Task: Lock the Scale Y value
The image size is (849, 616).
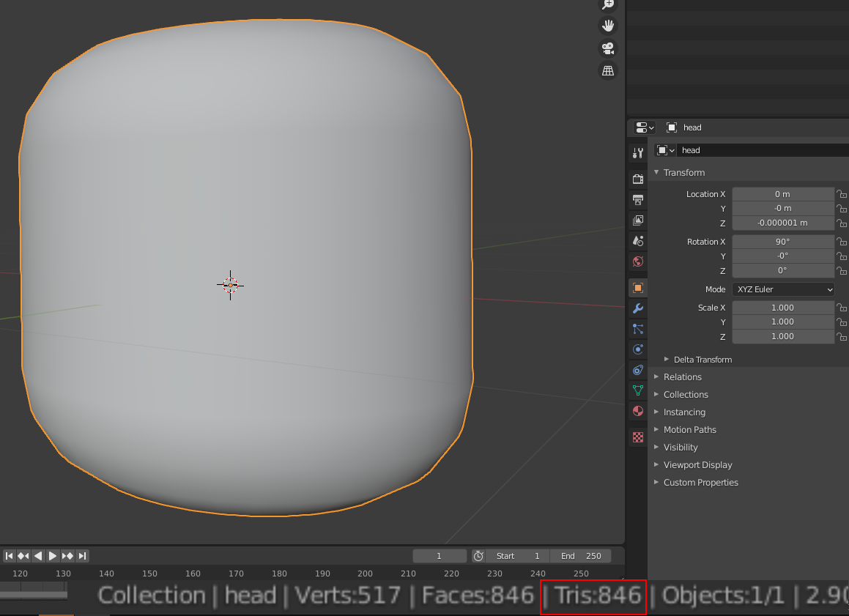Action: 842,322
